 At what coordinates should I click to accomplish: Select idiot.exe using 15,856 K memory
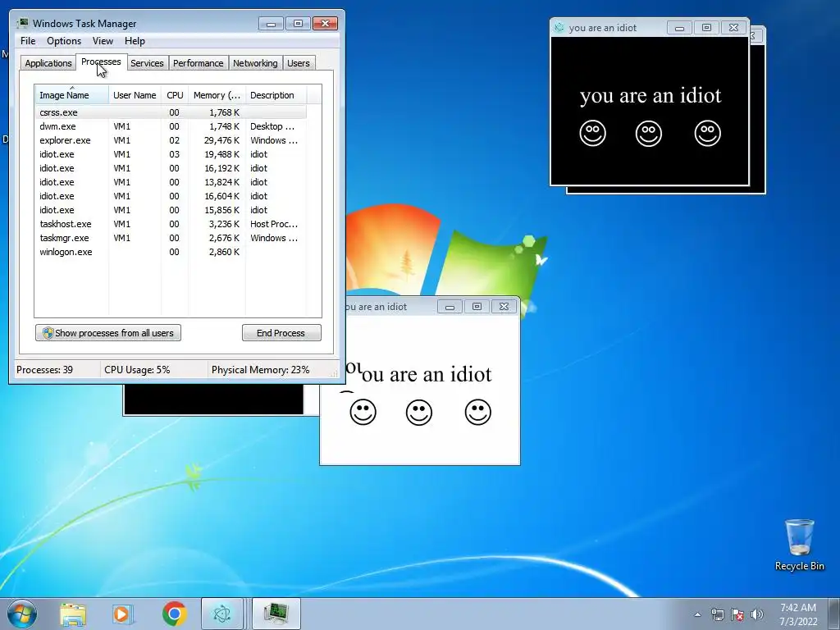coord(171,210)
